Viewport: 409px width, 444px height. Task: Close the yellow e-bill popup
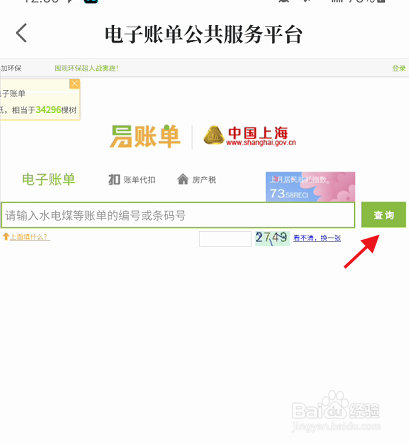75,83
